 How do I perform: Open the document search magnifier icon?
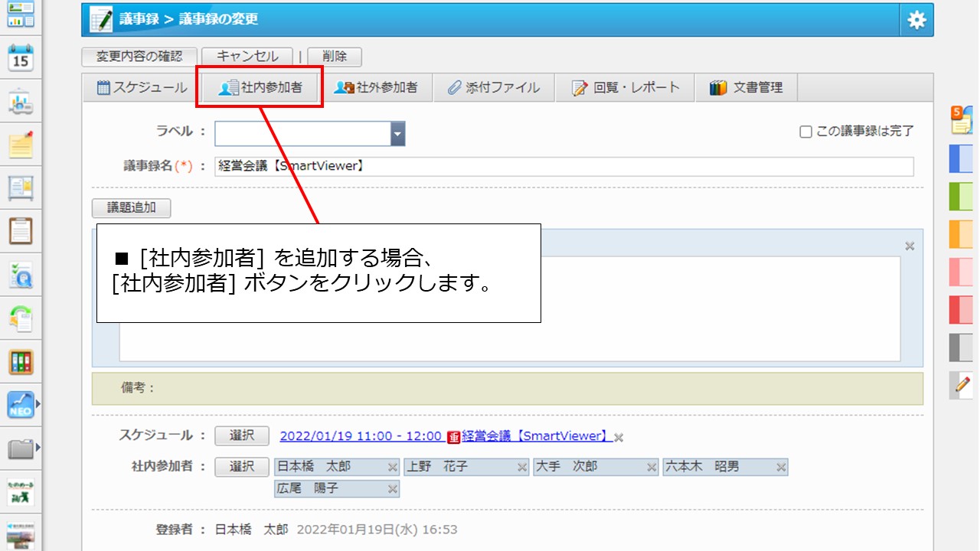coord(21,275)
